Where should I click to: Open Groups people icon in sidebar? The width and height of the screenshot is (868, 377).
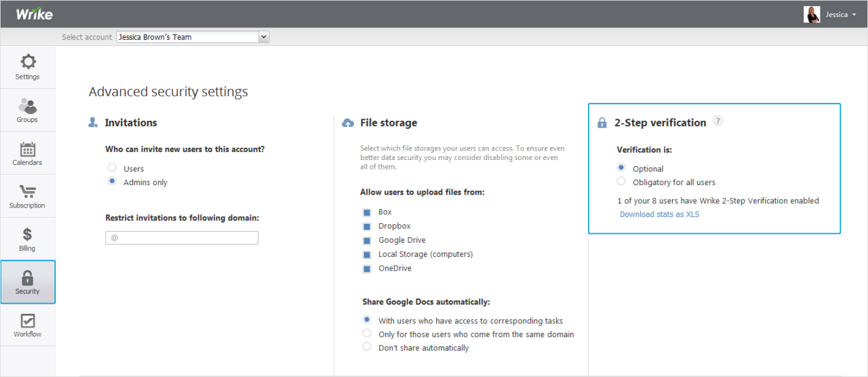pos(28,106)
